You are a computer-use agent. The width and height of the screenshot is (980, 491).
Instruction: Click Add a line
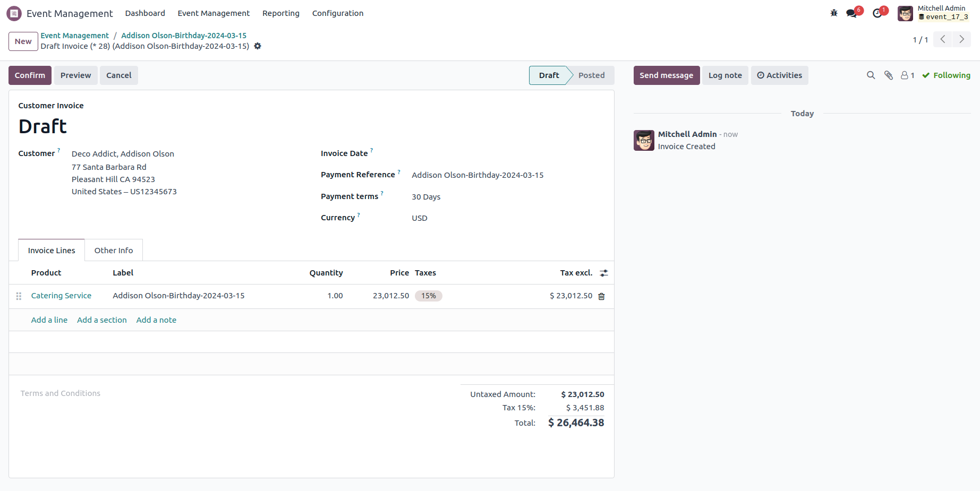click(49, 320)
